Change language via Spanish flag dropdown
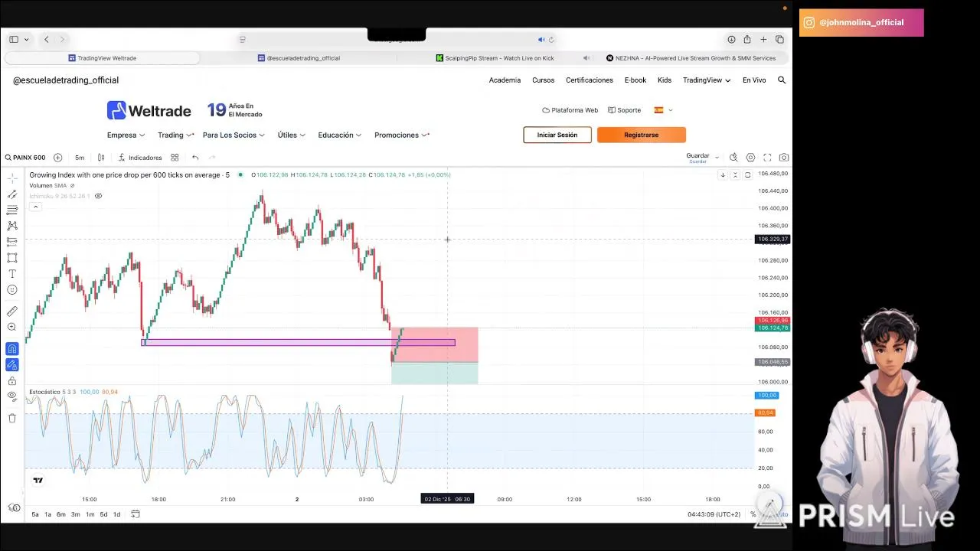 [x=663, y=110]
